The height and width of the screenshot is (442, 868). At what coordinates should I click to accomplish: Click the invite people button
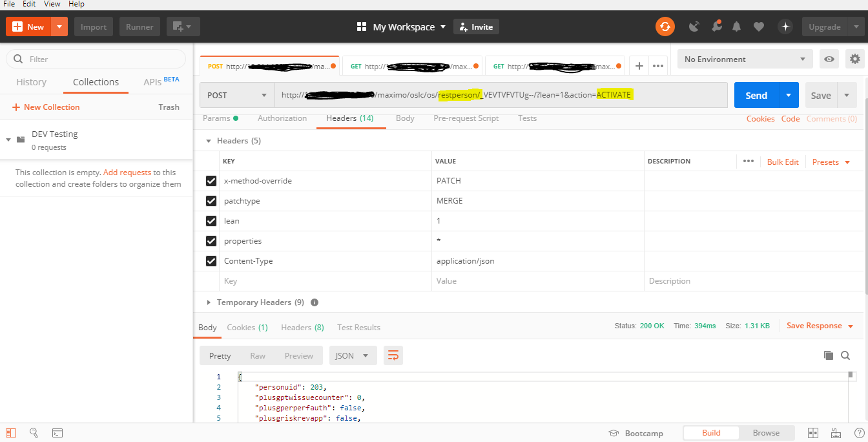(x=476, y=26)
